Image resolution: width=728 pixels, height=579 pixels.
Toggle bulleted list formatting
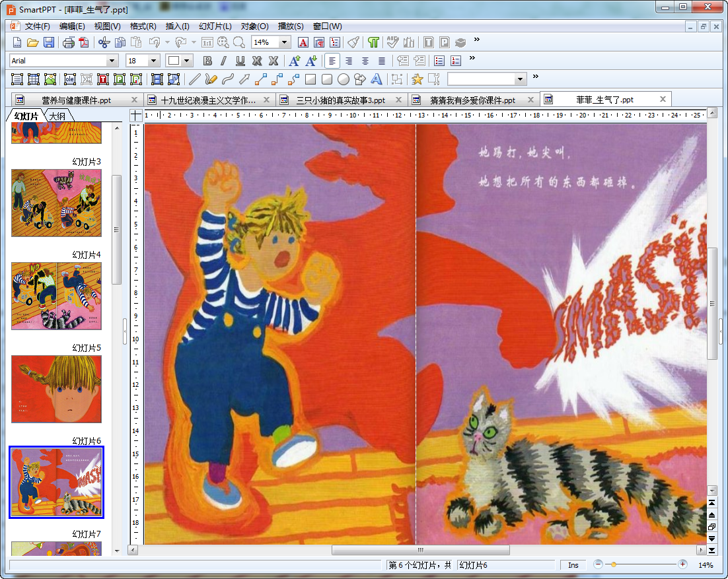click(439, 61)
